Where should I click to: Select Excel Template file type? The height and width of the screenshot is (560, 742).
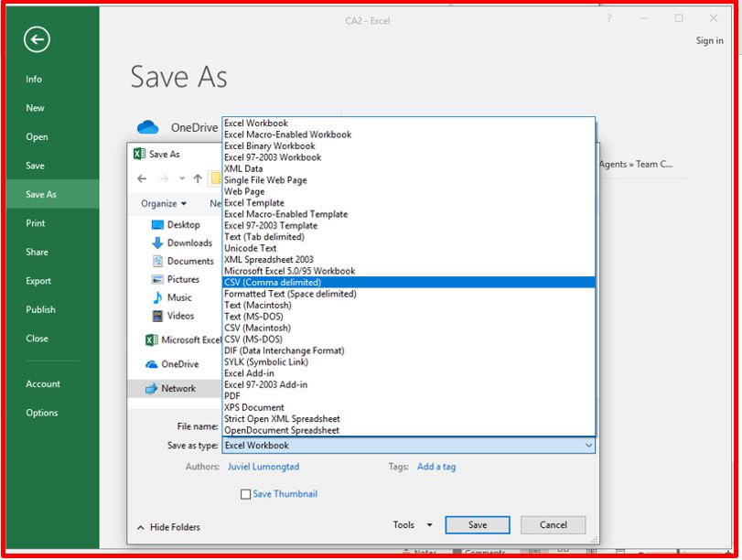[x=409, y=202]
